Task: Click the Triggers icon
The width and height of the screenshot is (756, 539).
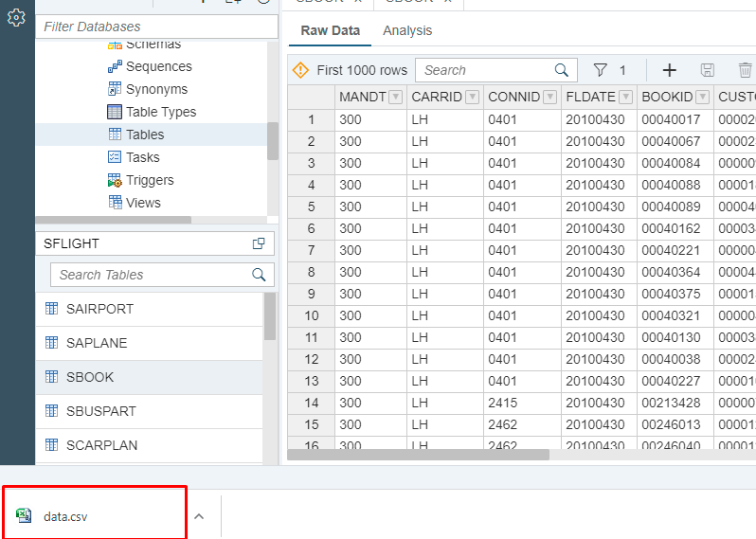Action: 115,180
